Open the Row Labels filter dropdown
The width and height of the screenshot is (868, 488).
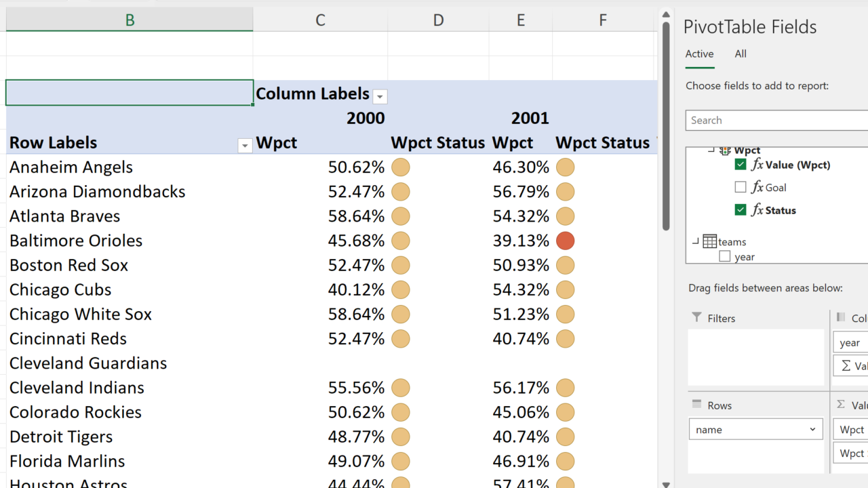(x=245, y=146)
